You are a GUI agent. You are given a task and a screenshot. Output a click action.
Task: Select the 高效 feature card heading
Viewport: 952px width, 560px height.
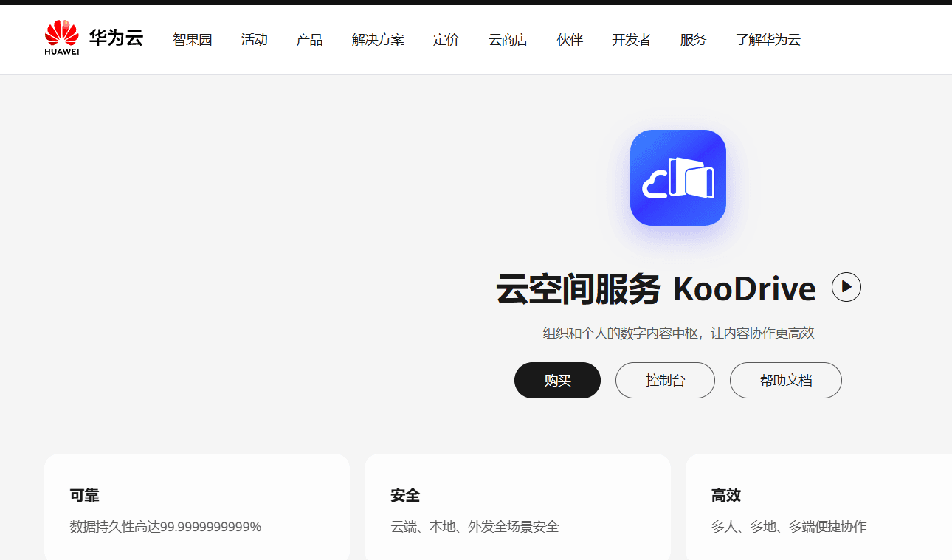(x=726, y=495)
